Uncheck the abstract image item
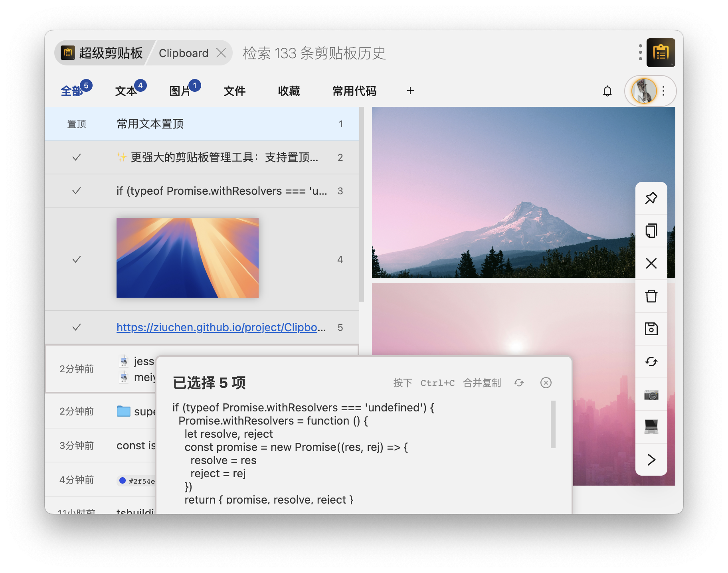This screenshot has width=728, height=573. click(x=77, y=259)
